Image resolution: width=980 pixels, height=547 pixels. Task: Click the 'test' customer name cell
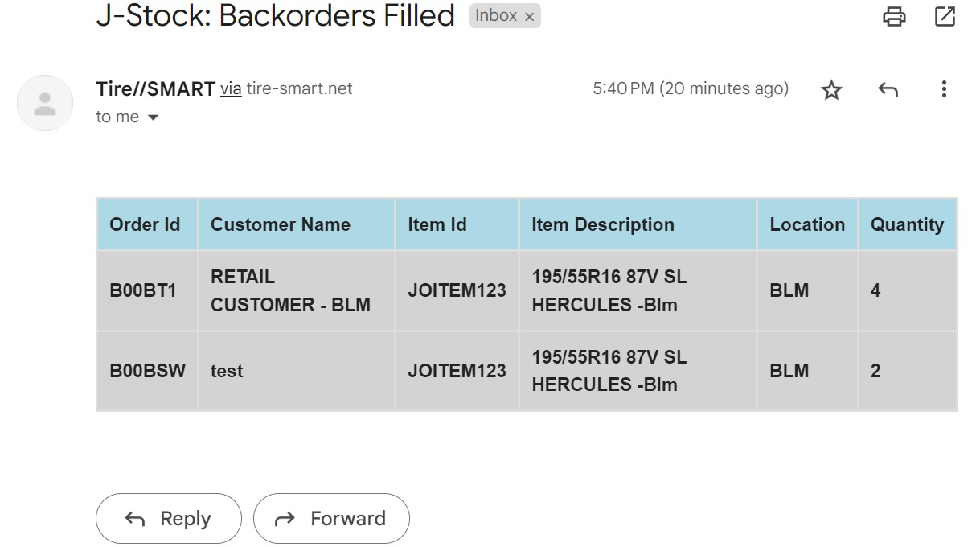click(227, 371)
